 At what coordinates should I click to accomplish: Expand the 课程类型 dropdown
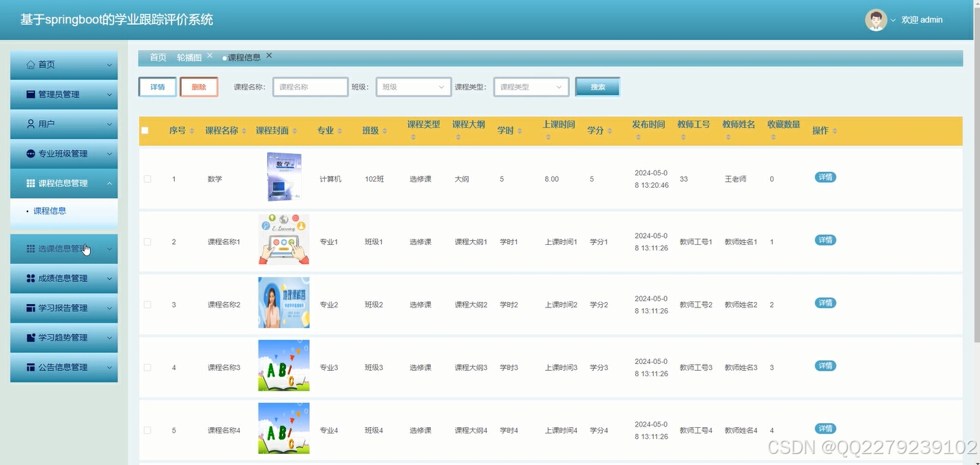tap(530, 87)
